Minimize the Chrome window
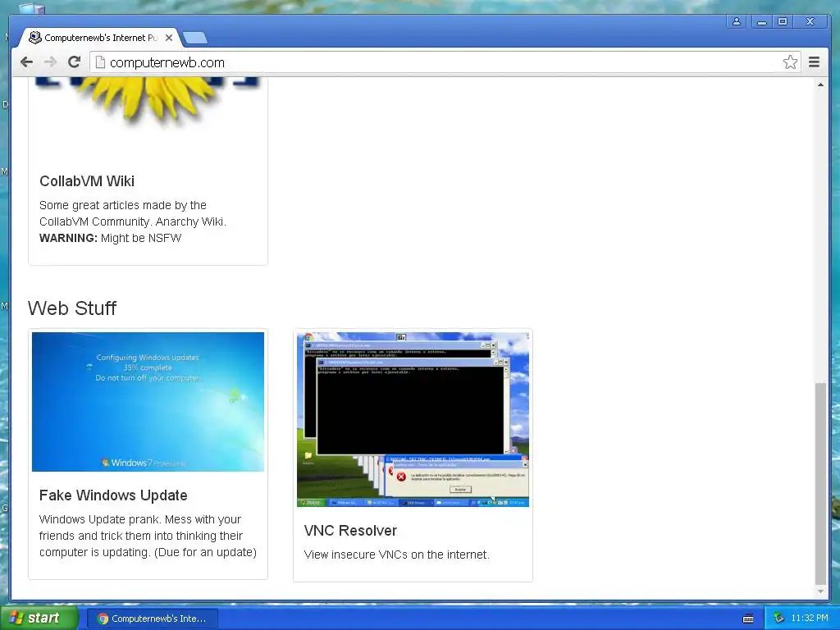 761,21
